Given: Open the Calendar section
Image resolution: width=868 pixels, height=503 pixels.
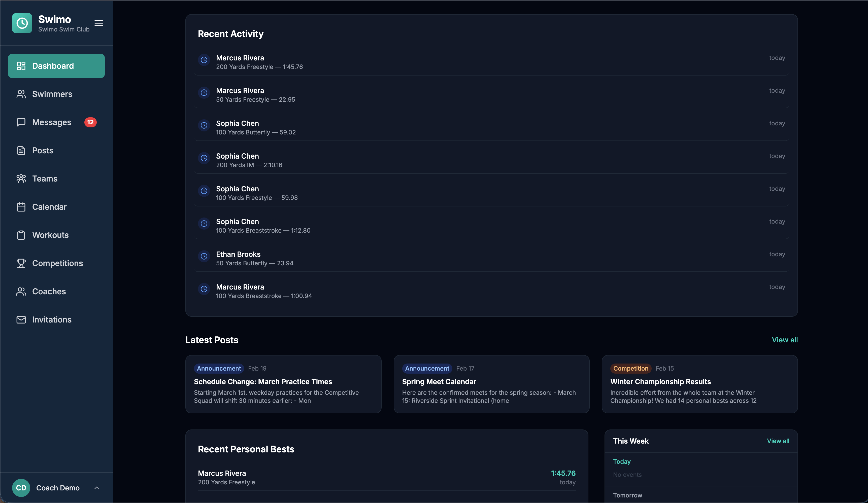Looking at the screenshot, I should coord(49,207).
